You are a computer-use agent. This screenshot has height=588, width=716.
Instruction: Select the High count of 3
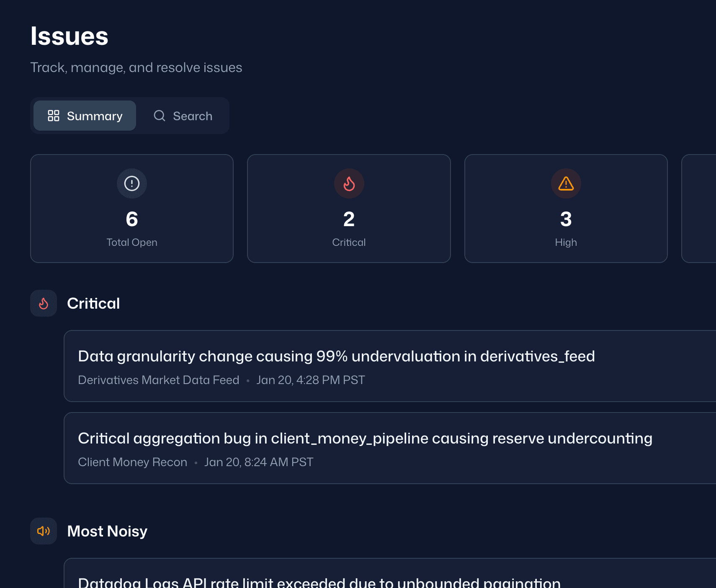566,219
